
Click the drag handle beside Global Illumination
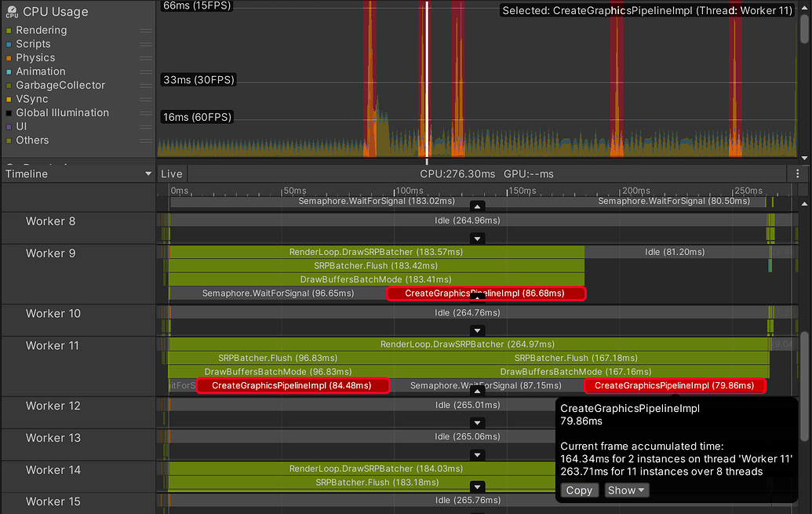point(146,112)
